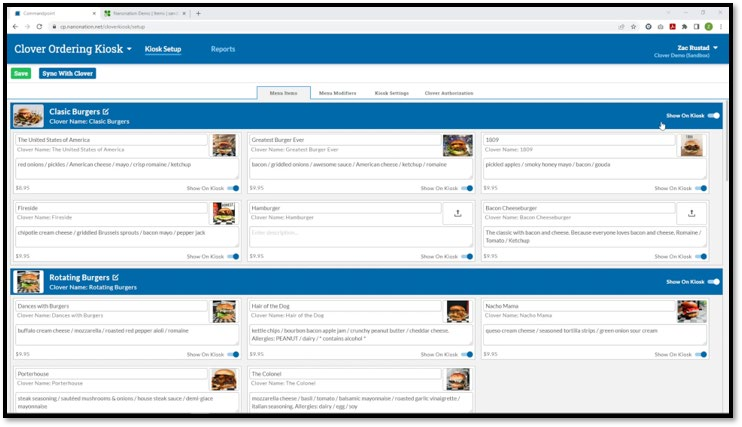Switch to the Menu Items tab
This screenshot has height=427, width=742.
click(x=283, y=93)
